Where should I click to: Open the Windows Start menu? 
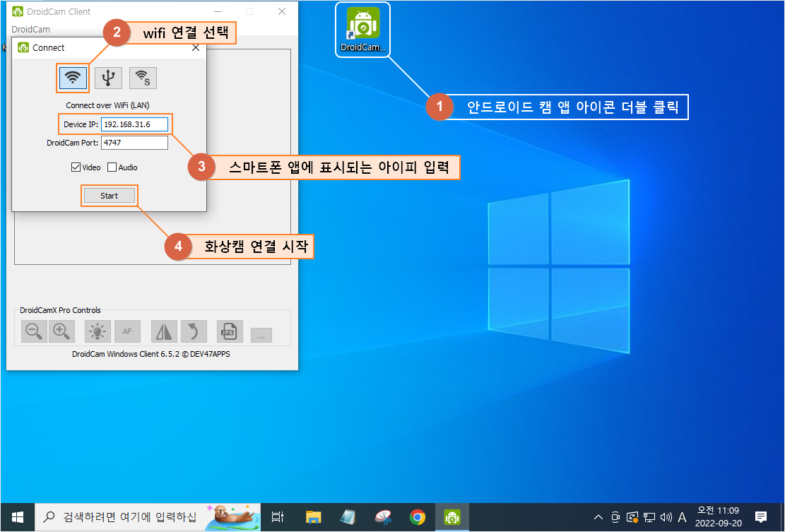point(18,517)
